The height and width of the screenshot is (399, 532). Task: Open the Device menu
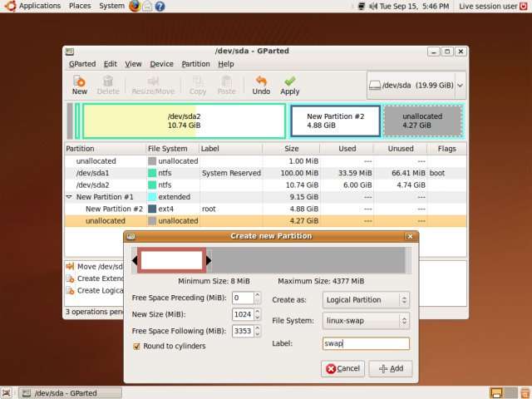pos(161,64)
